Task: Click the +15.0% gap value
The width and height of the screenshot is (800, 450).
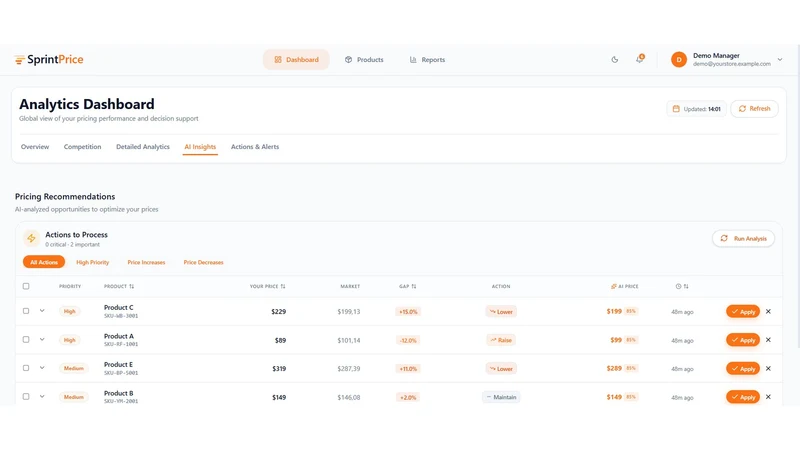Action: coord(408,312)
